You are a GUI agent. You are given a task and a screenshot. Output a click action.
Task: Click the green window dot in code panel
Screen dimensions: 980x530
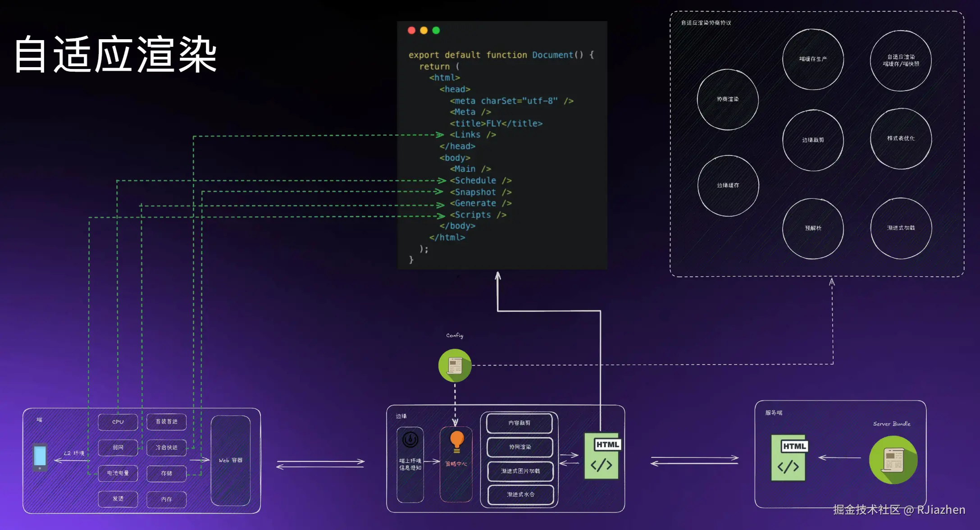point(436,30)
